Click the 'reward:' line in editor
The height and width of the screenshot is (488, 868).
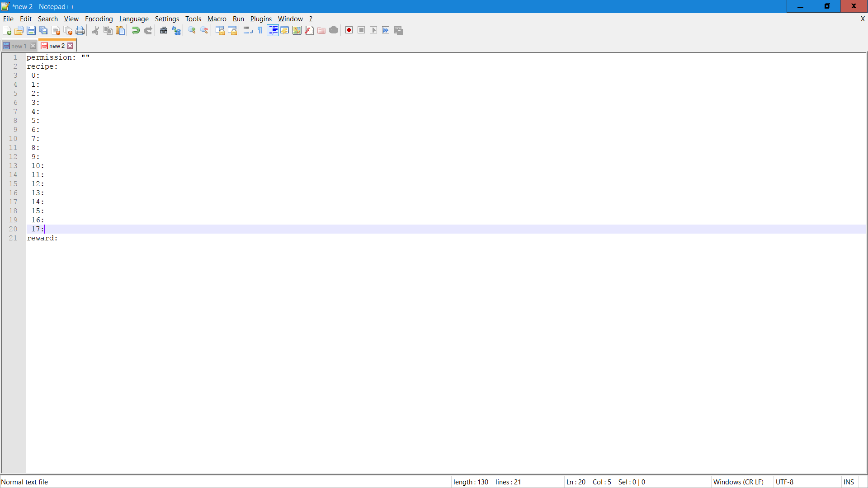(x=42, y=238)
